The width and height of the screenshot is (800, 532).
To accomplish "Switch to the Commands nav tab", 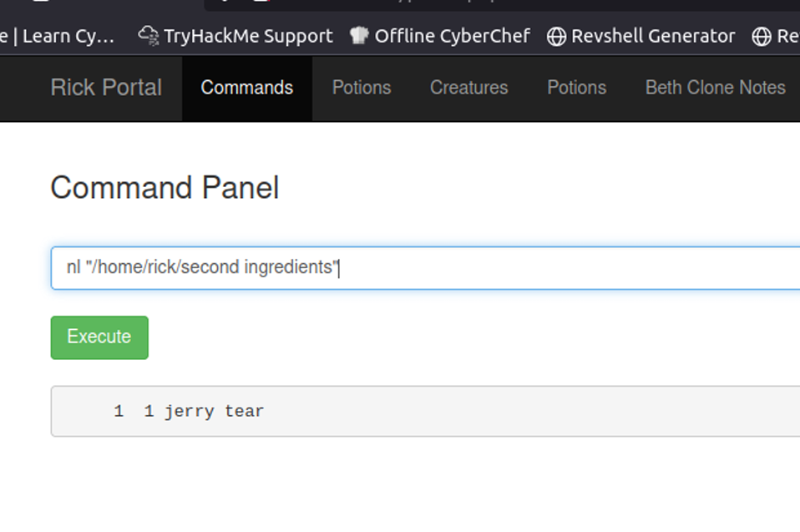I will click(247, 88).
